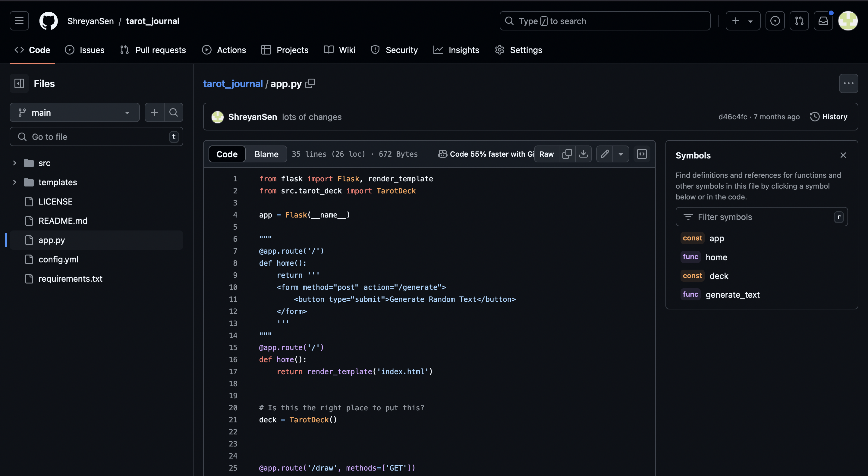The height and width of the screenshot is (476, 868).
Task: Click the copy raw file icon
Action: (x=567, y=154)
